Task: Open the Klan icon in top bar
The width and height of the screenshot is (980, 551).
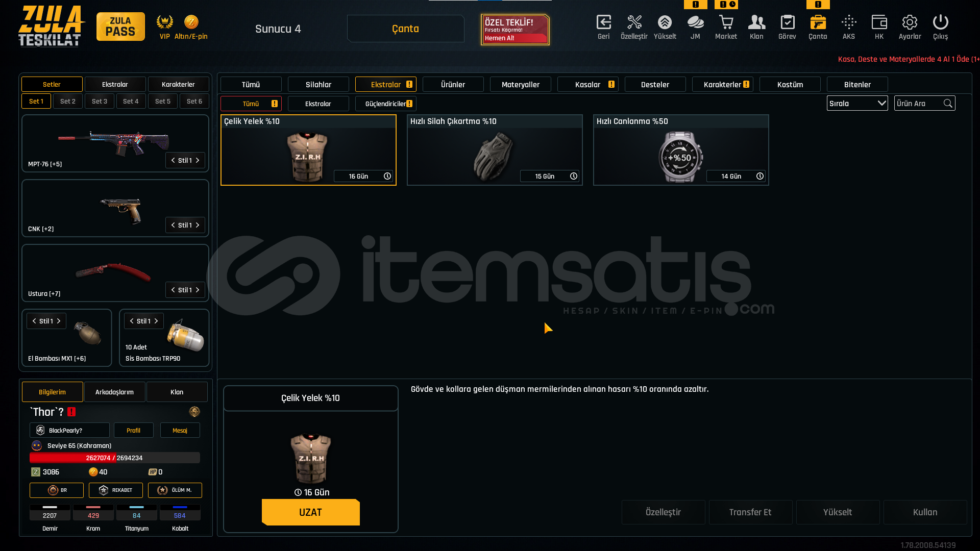Action: click(x=756, y=22)
